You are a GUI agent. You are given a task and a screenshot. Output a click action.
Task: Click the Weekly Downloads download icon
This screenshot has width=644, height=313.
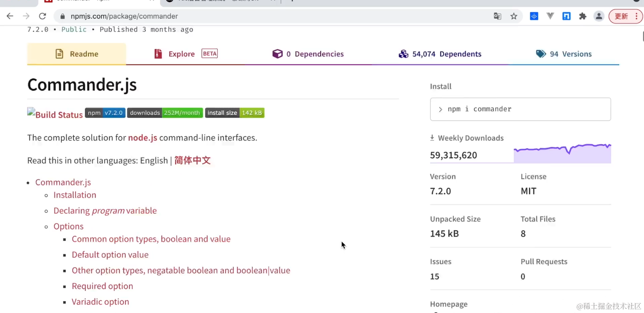click(x=432, y=138)
